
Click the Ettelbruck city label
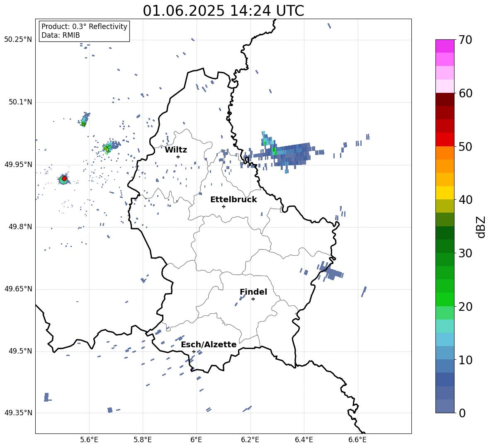pos(233,200)
